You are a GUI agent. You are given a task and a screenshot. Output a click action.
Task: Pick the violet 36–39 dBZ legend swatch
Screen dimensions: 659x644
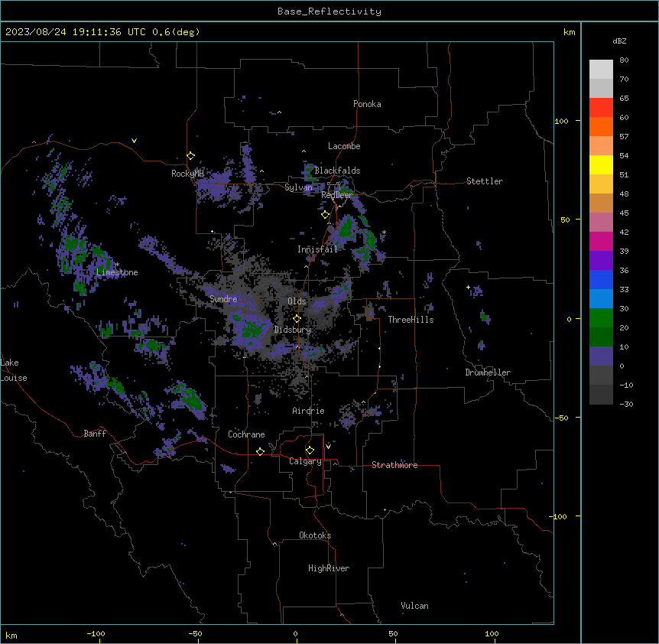(601, 261)
